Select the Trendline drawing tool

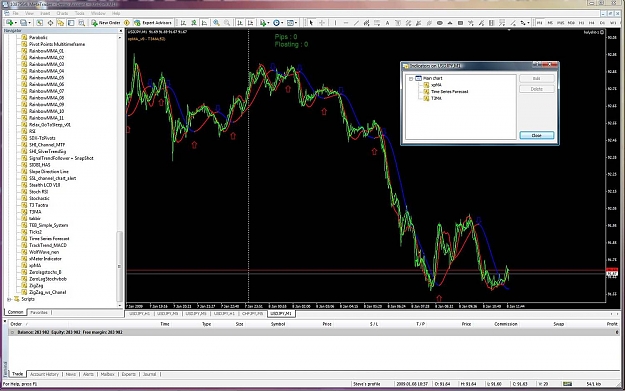tap(356, 23)
